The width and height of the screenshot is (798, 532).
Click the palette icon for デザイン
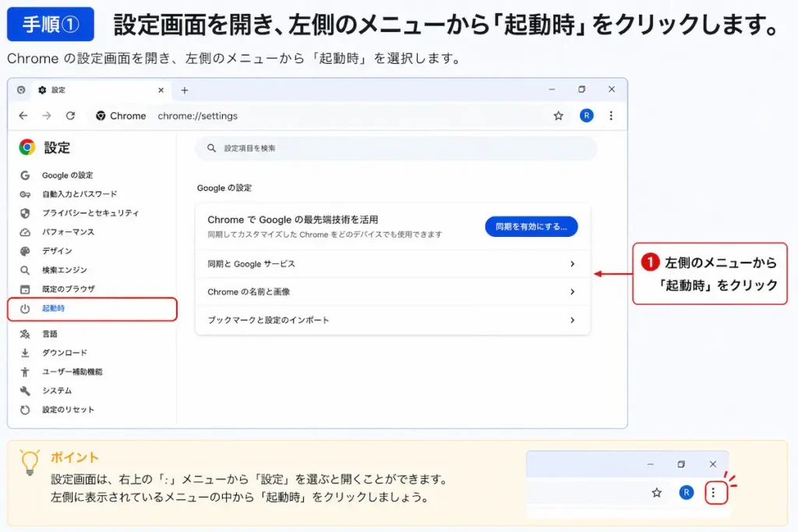[25, 252]
